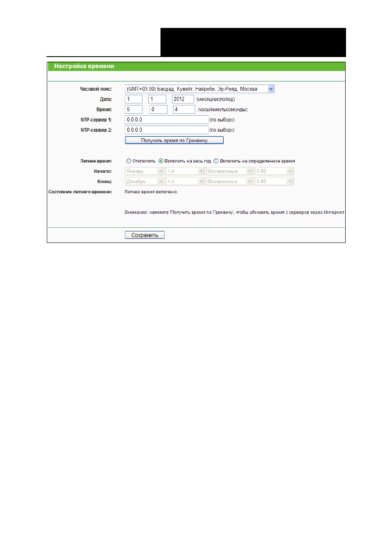Click the (часы/минуты/секунды) hint text

click(222, 110)
